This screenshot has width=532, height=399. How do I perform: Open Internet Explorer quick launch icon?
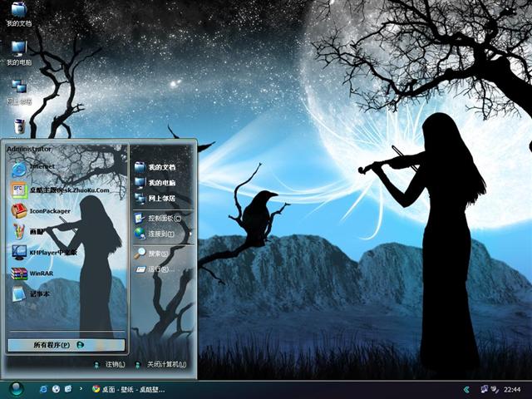(43, 389)
